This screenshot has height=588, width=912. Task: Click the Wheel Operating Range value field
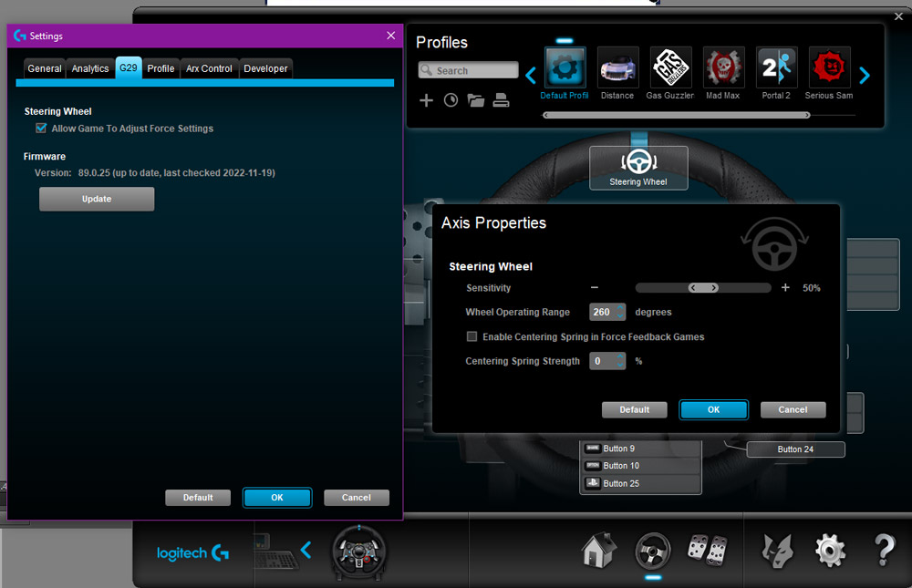pyautogui.click(x=603, y=312)
